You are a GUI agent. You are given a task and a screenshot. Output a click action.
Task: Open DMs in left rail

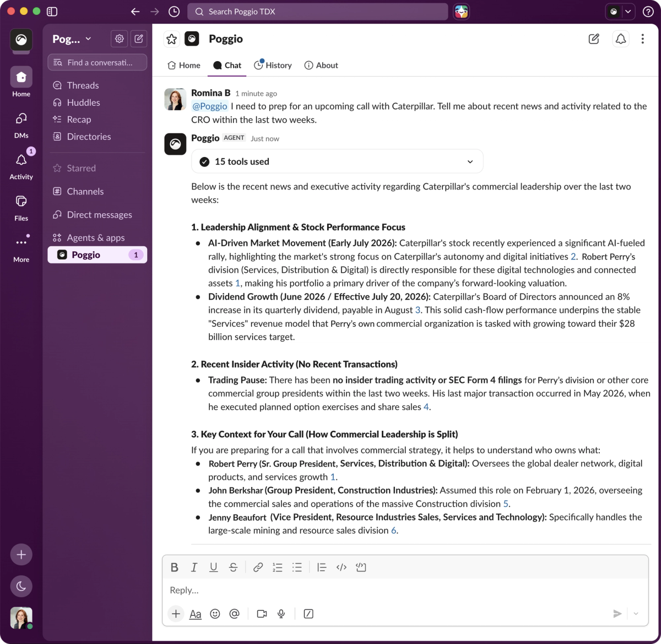[21, 125]
